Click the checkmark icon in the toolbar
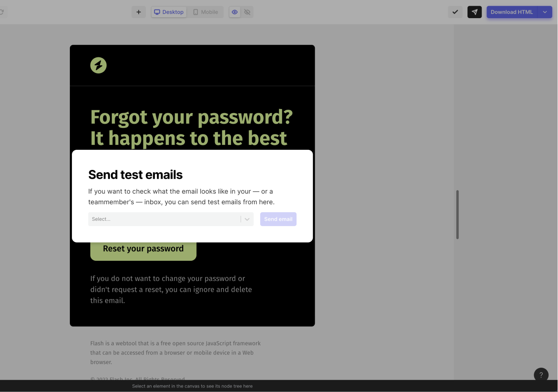Viewport: 558px width, 392px height. [455, 12]
